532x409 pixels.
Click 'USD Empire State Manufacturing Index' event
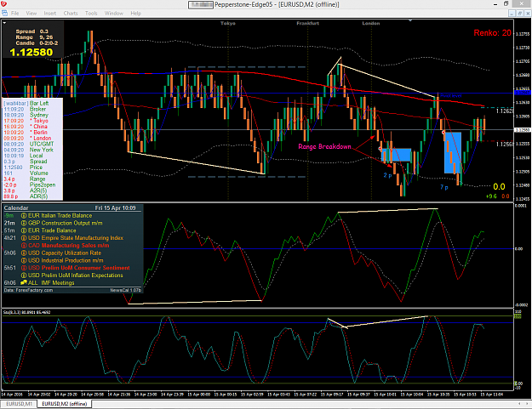[76, 238]
